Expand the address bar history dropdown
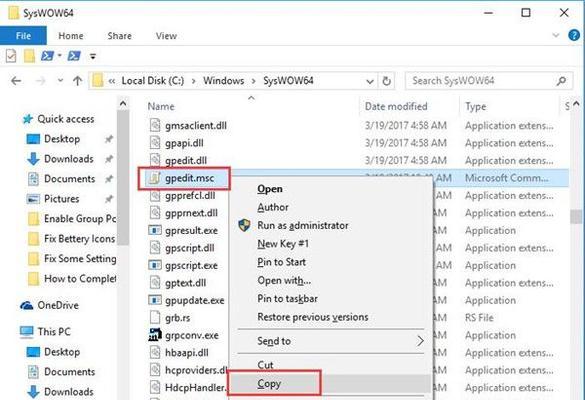This screenshot has height=400, width=585. click(x=370, y=81)
